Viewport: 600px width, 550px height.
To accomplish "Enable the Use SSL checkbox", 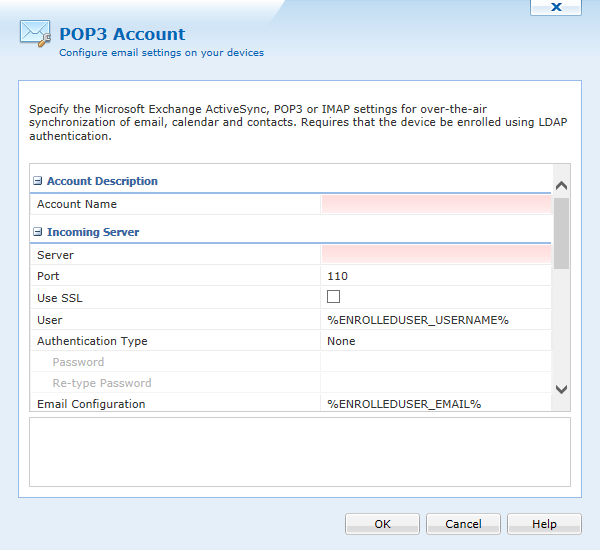I will tap(333, 297).
